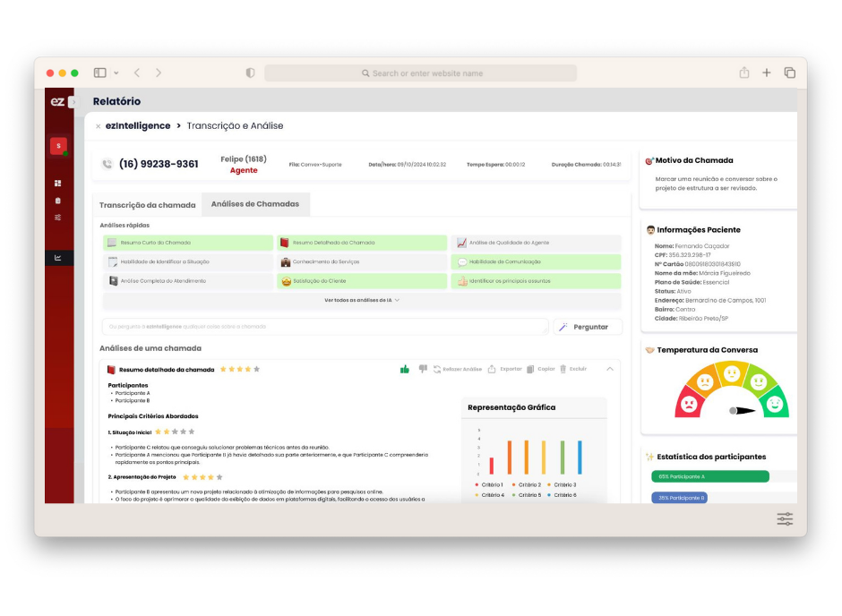Viewport: 842px width, 616px height.
Task: Open a new tab with plus icon
Action: click(766, 73)
